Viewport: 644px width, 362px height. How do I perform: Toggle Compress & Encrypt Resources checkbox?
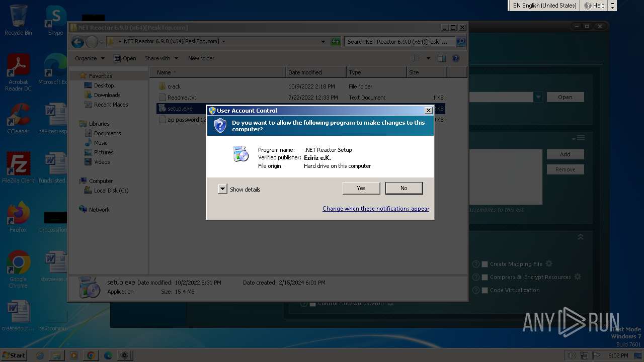(x=485, y=277)
